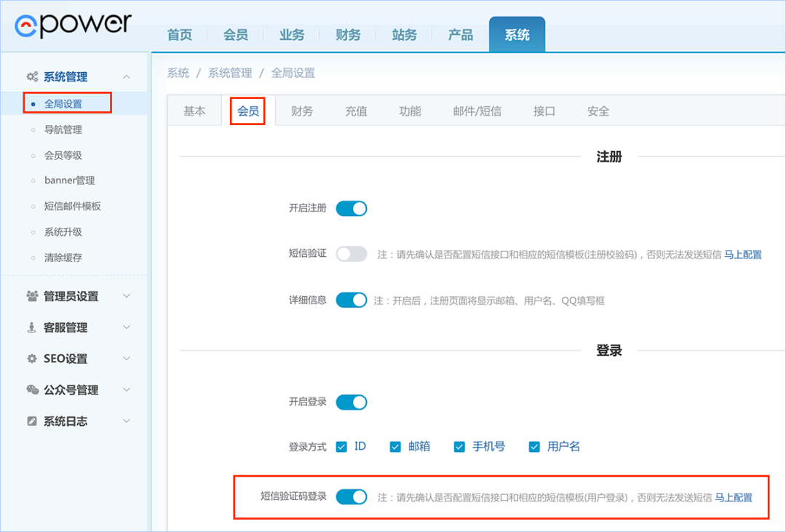Image resolution: width=786 pixels, height=532 pixels.
Task: Click the SEO设置 gear icon
Action: tap(32, 359)
